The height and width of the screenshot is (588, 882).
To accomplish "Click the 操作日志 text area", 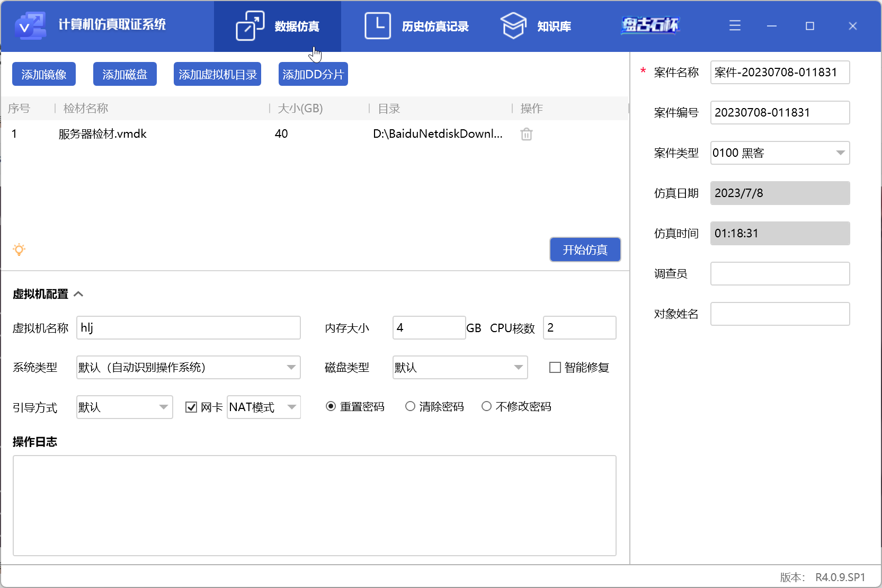I will tap(315, 505).
